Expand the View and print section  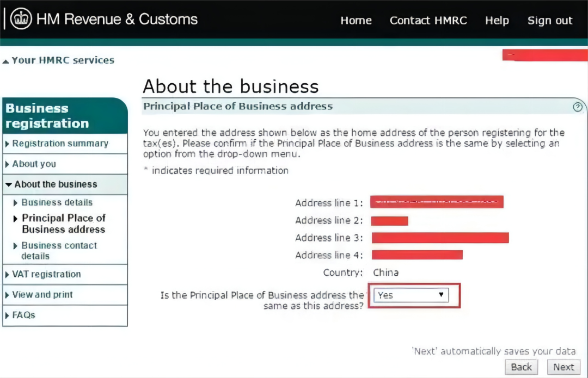tap(65, 295)
